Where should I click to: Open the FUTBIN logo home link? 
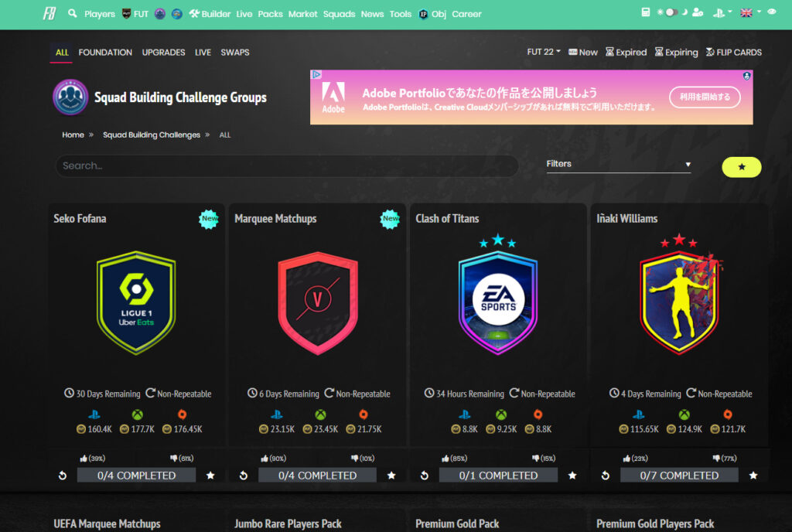click(49, 14)
